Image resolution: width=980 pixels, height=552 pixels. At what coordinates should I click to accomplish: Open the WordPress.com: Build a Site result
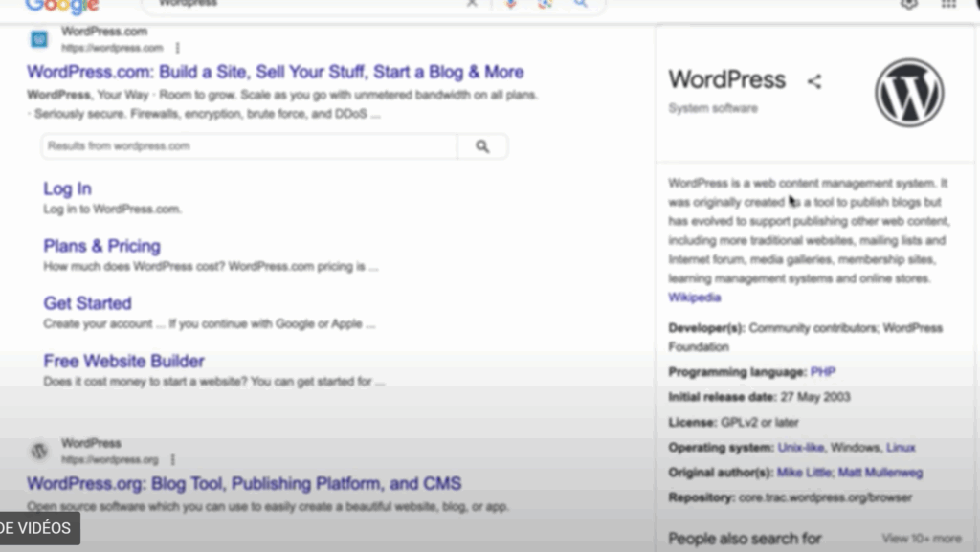tap(275, 72)
